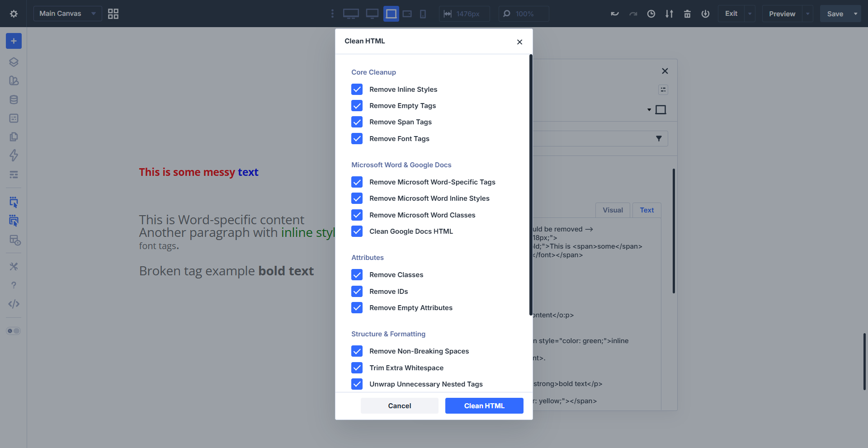Uncheck Remove Inline Styles
This screenshot has height=448, width=868.
pos(357,89)
